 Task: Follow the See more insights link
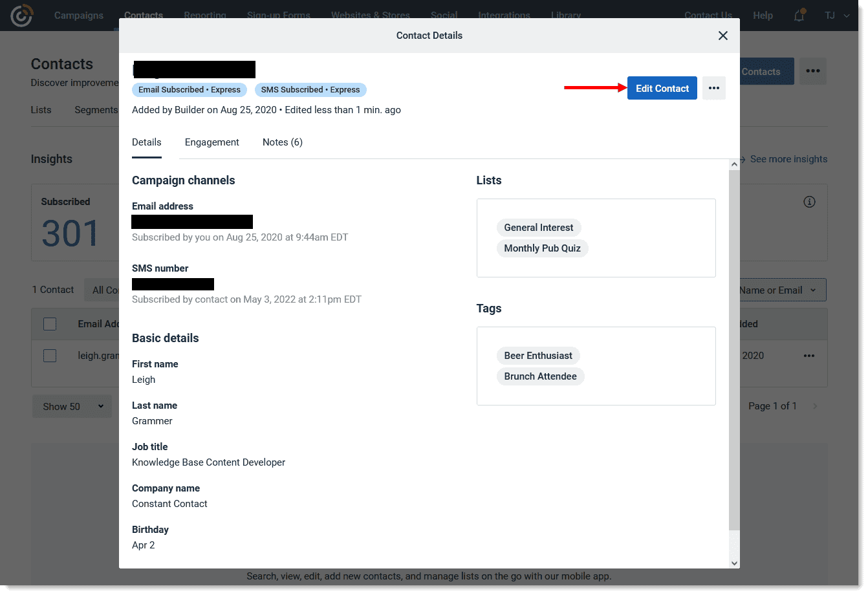point(788,158)
